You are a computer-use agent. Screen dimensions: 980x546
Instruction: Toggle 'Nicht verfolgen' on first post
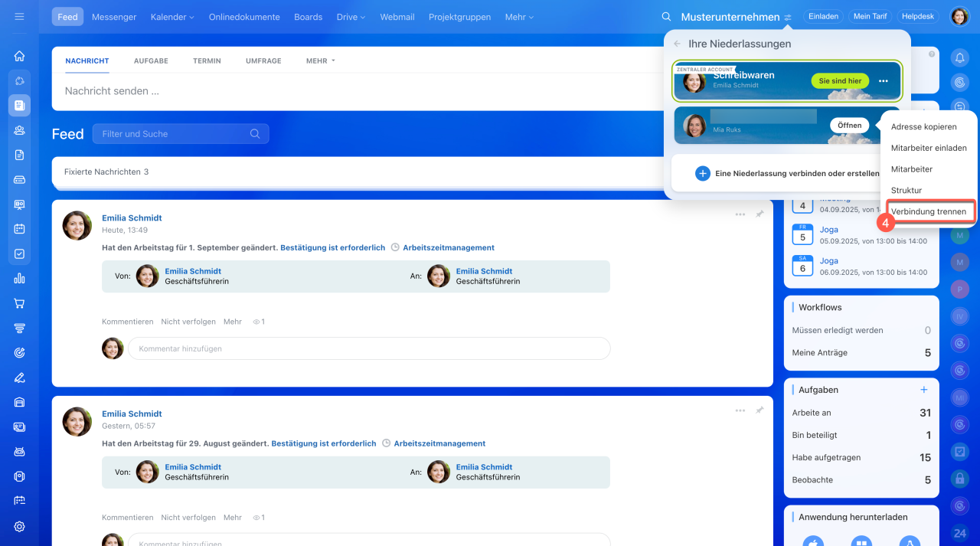click(188, 322)
